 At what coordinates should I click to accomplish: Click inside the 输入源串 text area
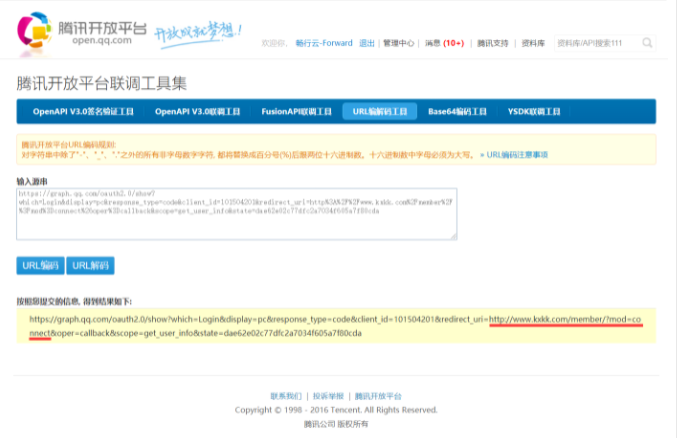point(236,214)
